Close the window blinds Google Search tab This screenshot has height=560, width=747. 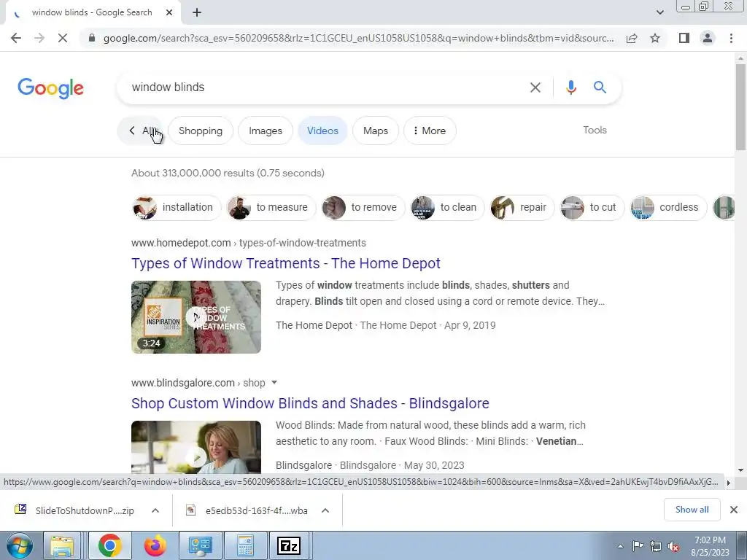tap(169, 13)
